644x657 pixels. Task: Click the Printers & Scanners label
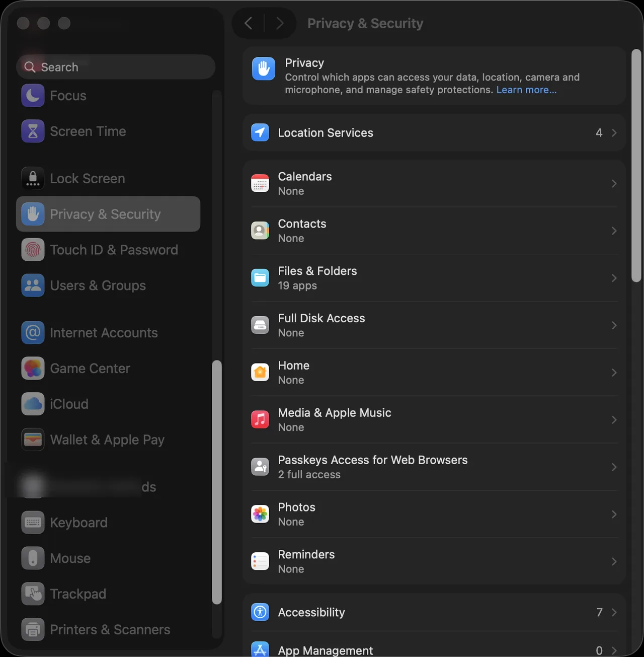[x=110, y=629]
